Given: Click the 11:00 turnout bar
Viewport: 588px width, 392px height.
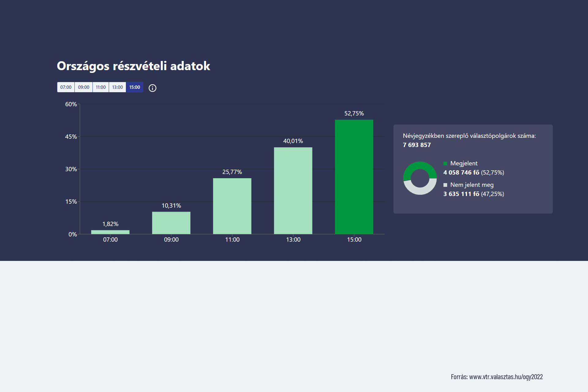Looking at the screenshot, I should pyautogui.click(x=232, y=206).
